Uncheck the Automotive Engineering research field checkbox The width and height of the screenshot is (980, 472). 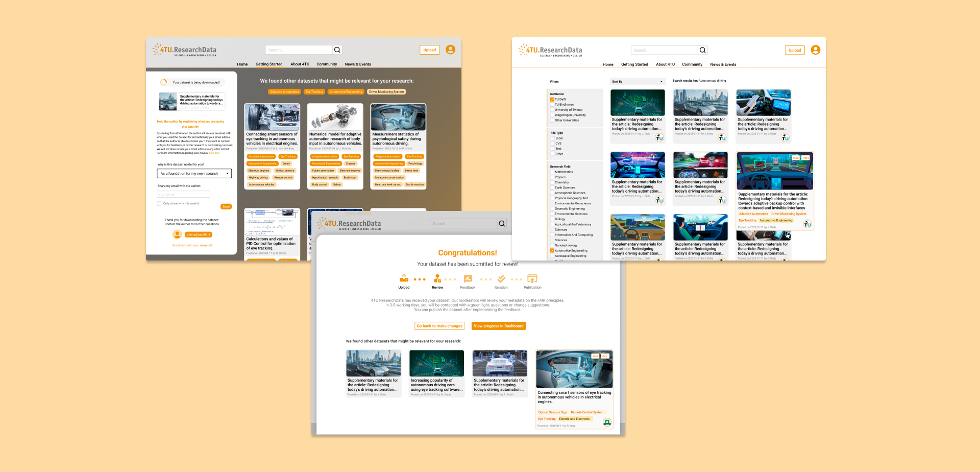point(552,251)
